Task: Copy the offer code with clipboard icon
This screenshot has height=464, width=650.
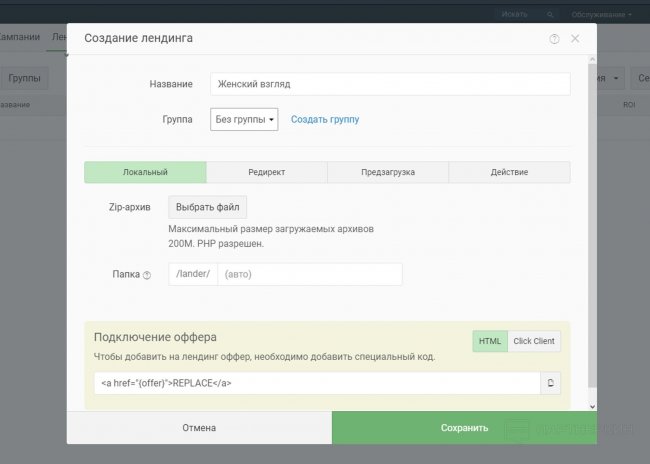Action: [550, 383]
